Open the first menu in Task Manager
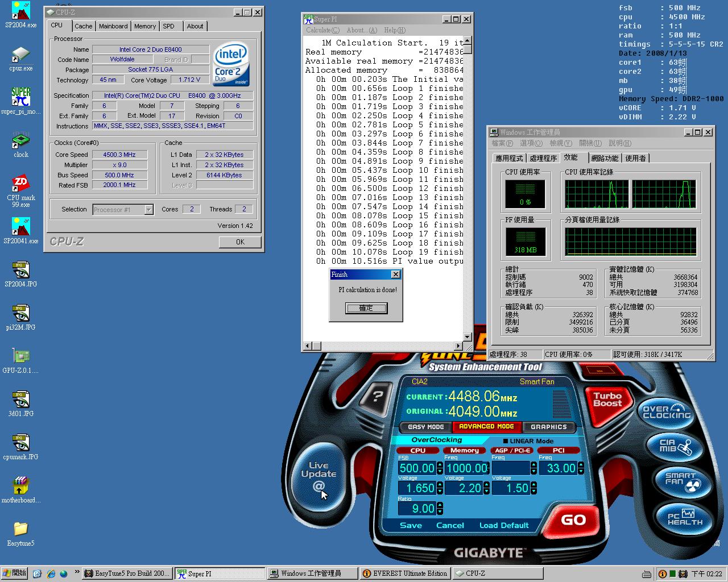Screen dimensions: 728x582 point(502,143)
